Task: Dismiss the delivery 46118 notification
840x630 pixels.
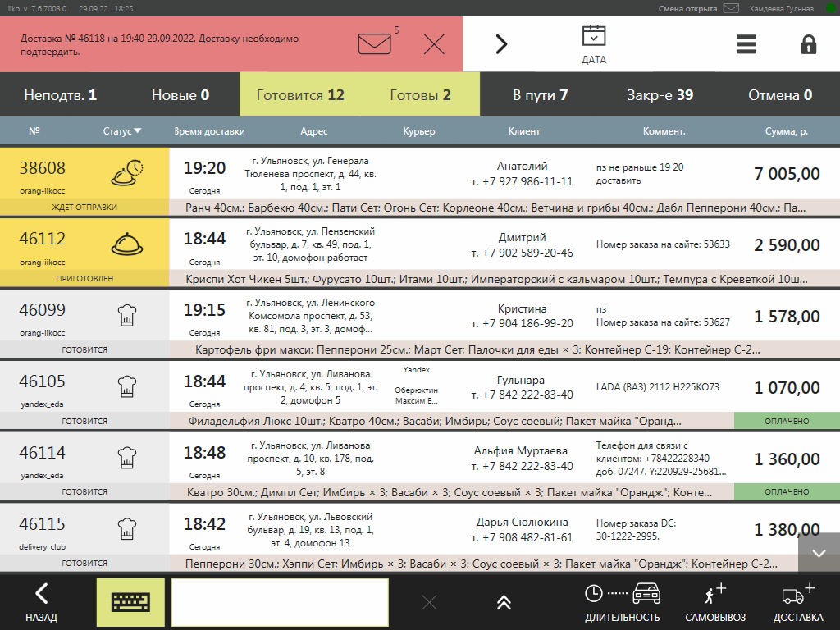Action: (x=434, y=44)
